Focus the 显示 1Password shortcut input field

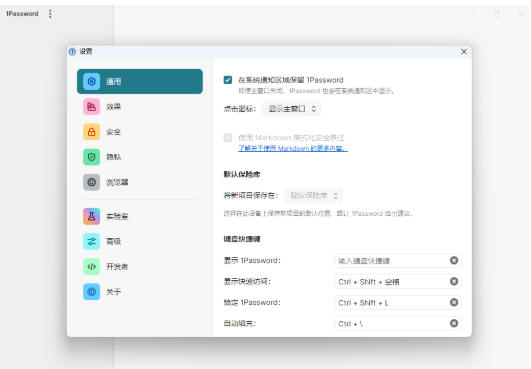pos(398,260)
